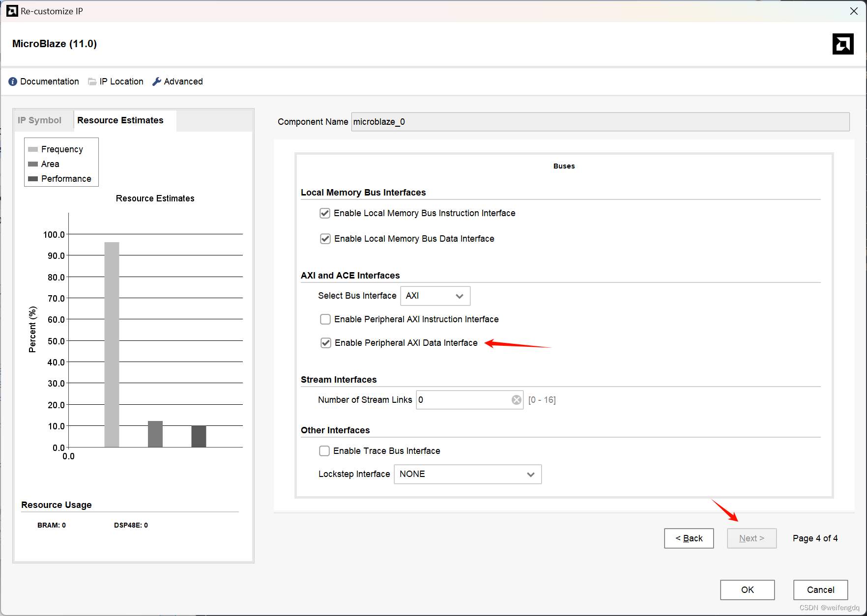Click the 'Other Interfaces' heading
This screenshot has height=616, width=867.
[335, 430]
